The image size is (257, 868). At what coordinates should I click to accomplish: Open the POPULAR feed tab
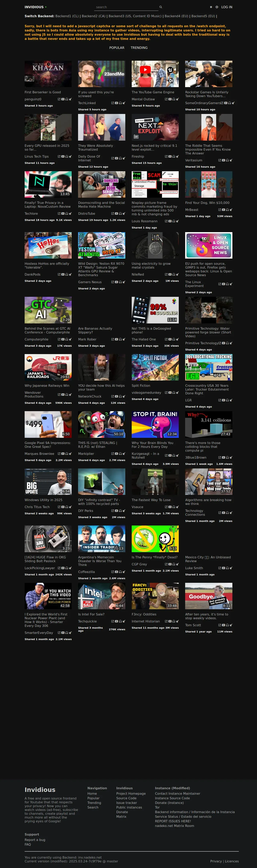[117, 48]
